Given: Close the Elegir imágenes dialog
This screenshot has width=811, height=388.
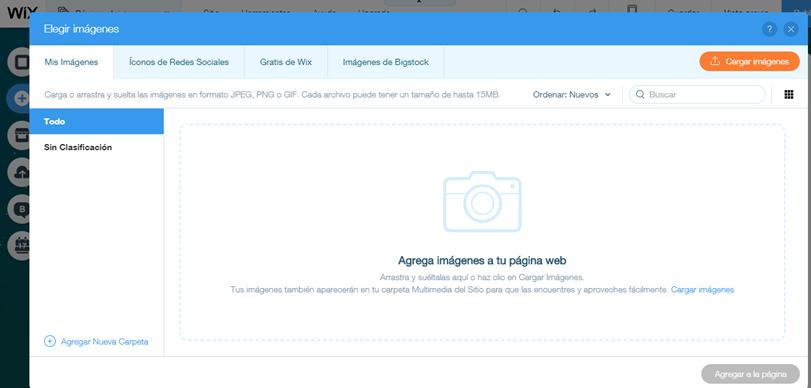Looking at the screenshot, I should (791, 29).
